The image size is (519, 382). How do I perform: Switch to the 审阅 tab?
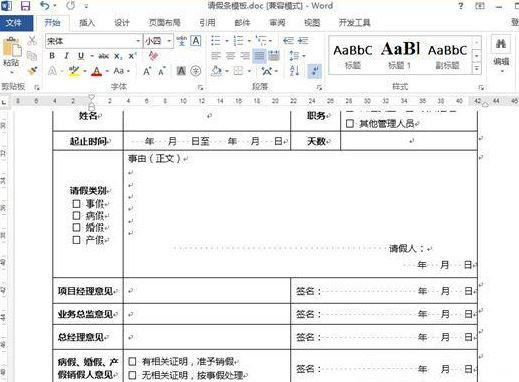click(x=277, y=23)
